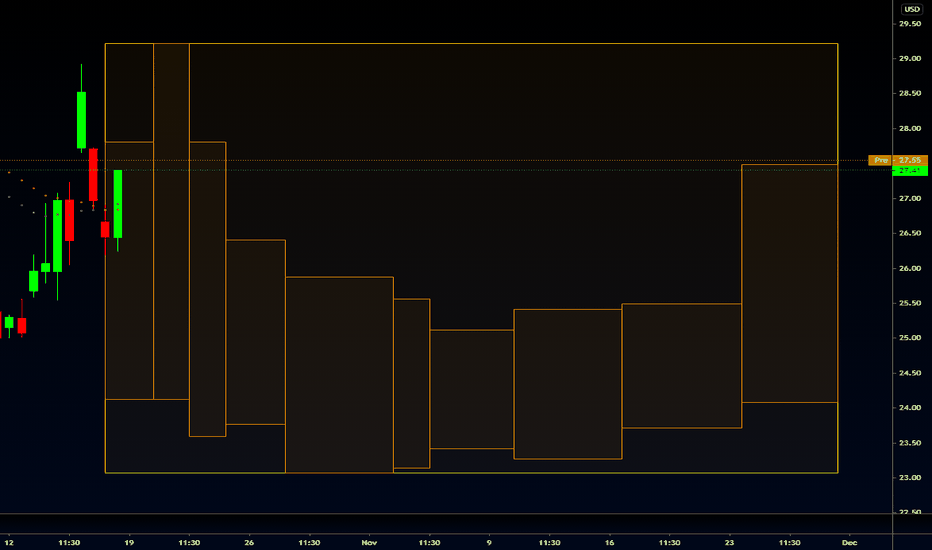
Task: Click the 27.00 price axis label
Action: click(909, 199)
